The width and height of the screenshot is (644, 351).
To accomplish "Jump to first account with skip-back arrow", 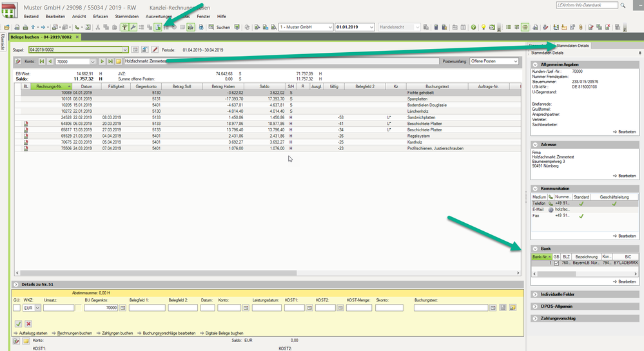I will pyautogui.click(x=43, y=61).
